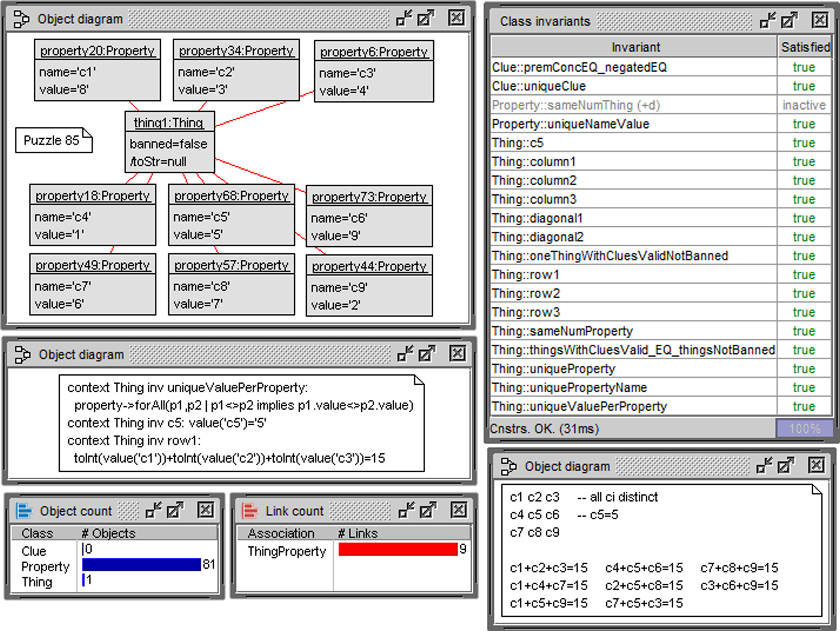Click the red ThingProperty link count bar
The height and width of the screenshot is (631, 840).
click(x=398, y=550)
